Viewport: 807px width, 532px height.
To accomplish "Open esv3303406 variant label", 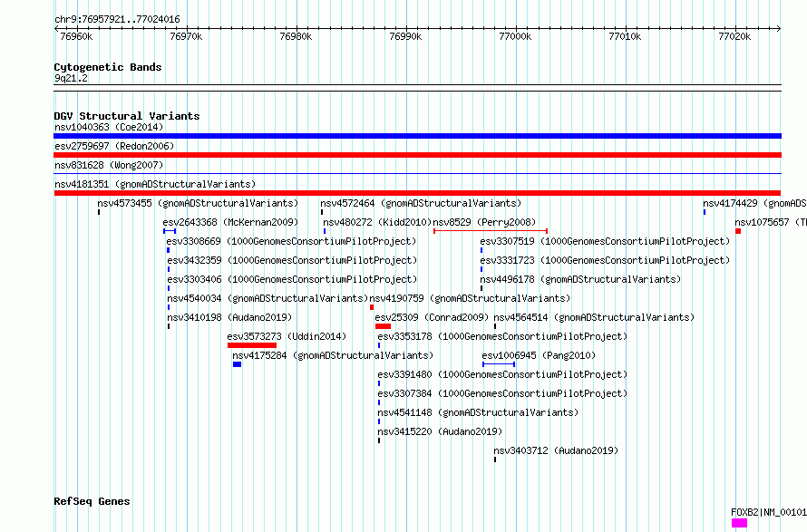I will pos(292,279).
